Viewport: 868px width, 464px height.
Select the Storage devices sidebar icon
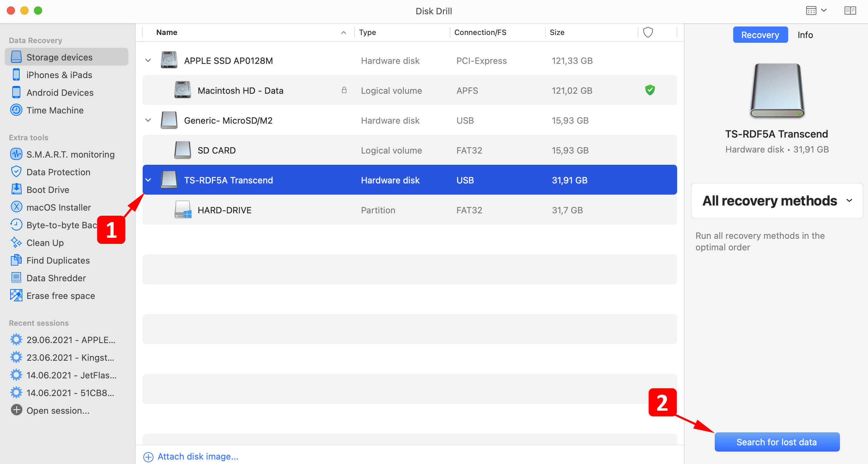tap(16, 57)
